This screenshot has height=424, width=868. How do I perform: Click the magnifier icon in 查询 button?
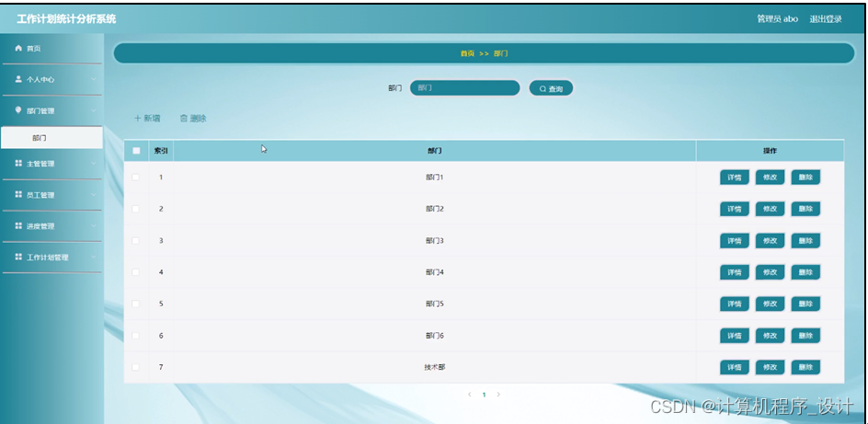coord(542,88)
